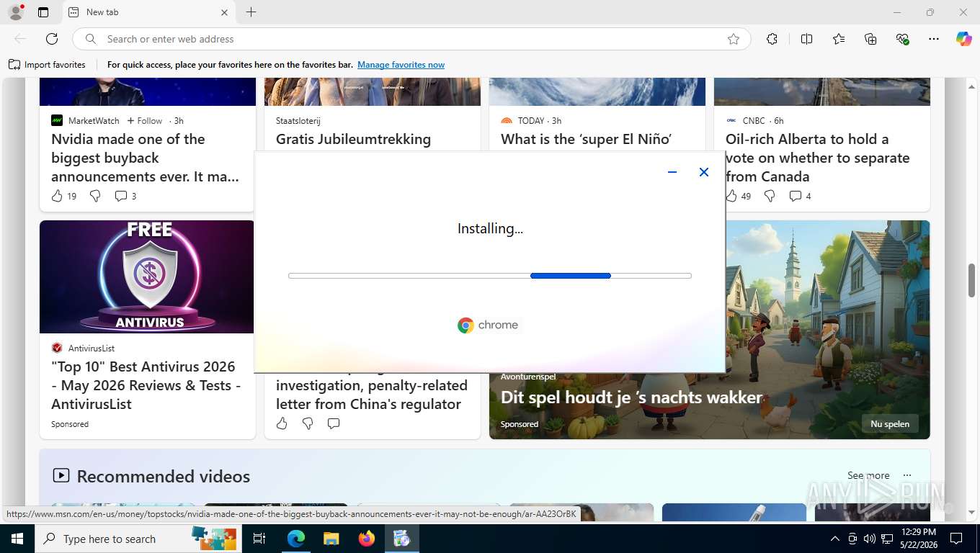Image resolution: width=980 pixels, height=553 pixels.
Task: Click the installing progress bar
Action: pos(490,276)
